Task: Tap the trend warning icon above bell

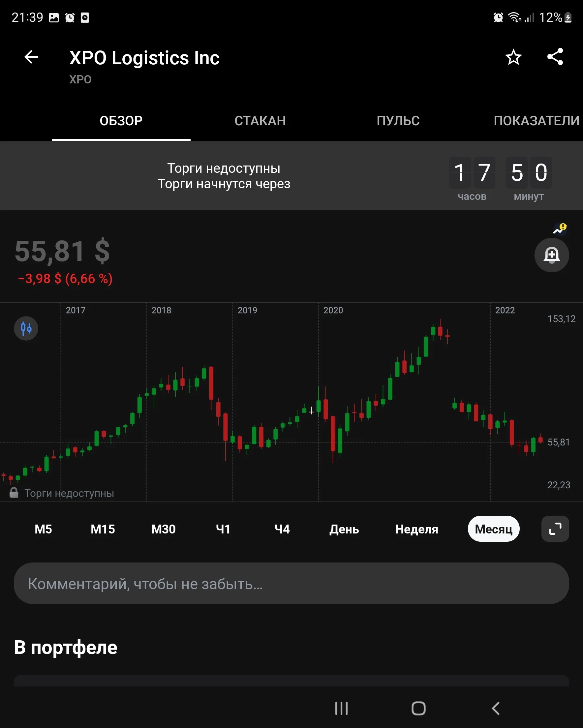Action: click(560, 228)
